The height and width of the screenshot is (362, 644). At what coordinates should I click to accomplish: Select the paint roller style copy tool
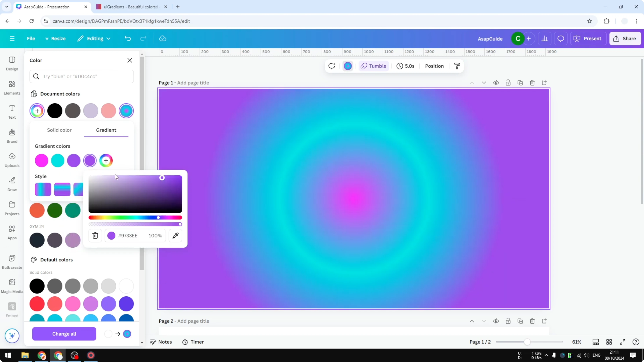pos(457,66)
